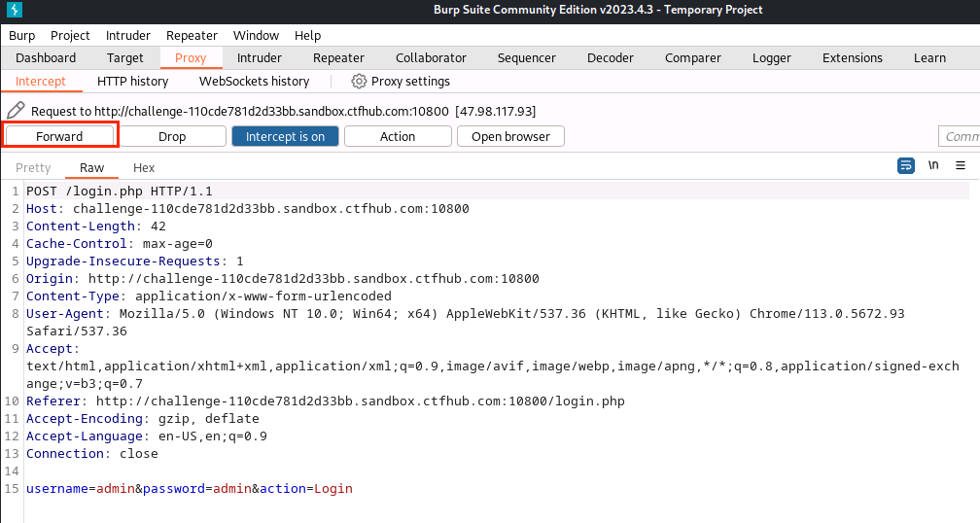Click the Host header line
Screen dimensions: 980x523
click(x=248, y=209)
